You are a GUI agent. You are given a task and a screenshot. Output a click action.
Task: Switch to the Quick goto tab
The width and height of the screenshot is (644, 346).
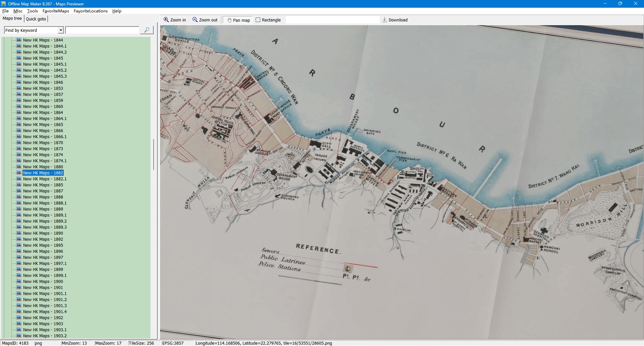[x=36, y=19]
